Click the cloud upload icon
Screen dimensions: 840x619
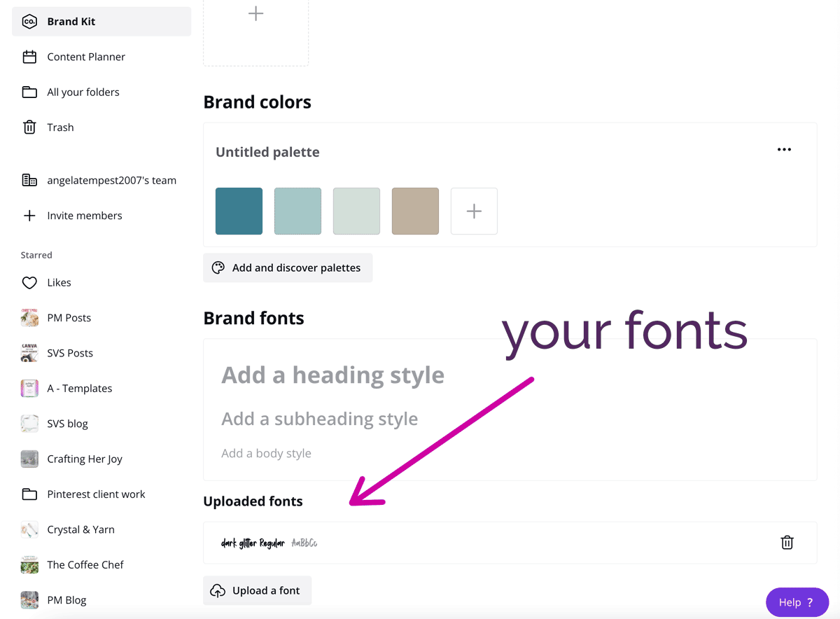click(218, 591)
